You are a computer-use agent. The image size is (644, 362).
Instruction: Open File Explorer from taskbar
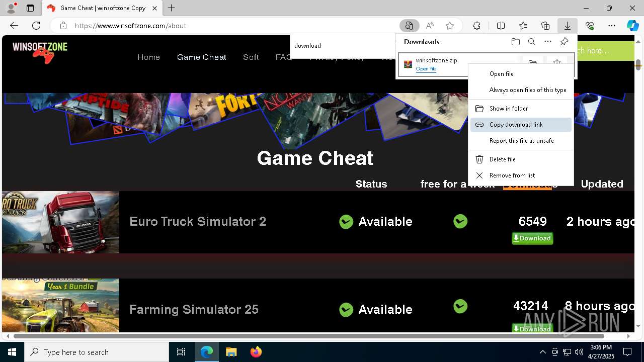(231, 352)
